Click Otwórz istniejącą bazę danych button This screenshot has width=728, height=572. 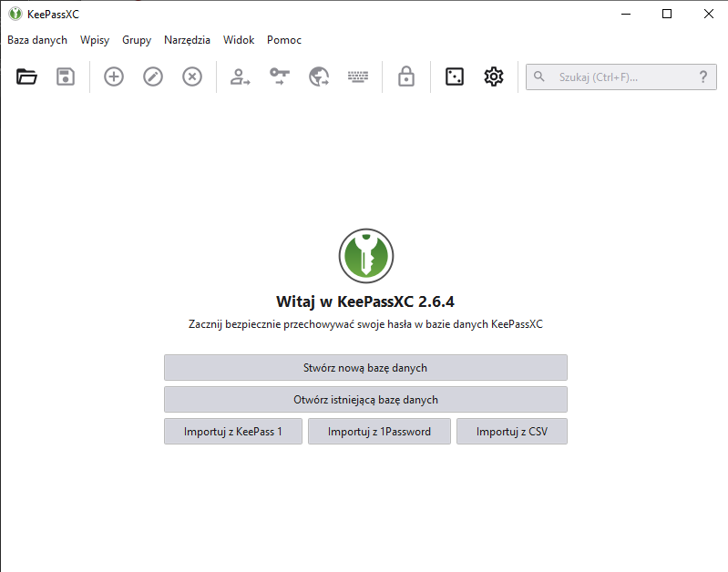click(x=365, y=400)
